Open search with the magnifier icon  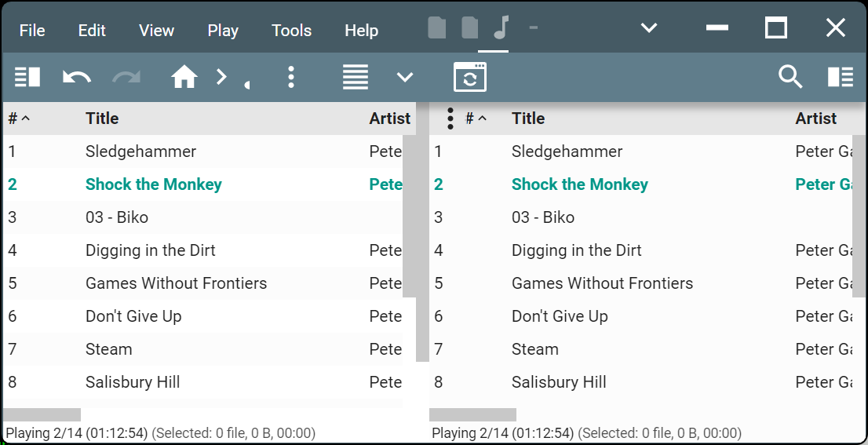[790, 77]
